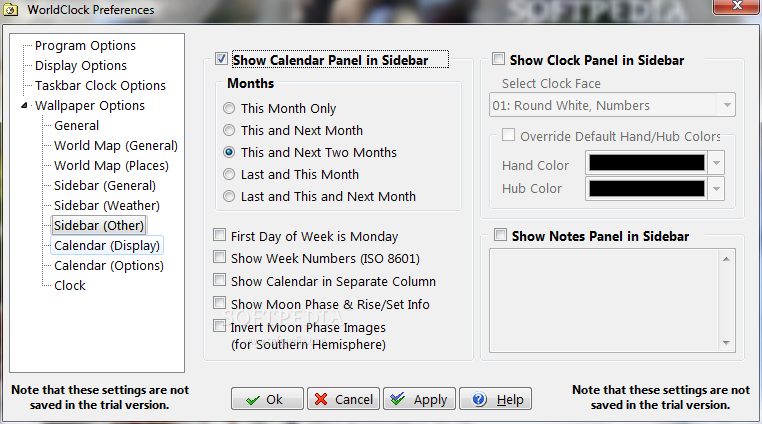Screen dimensions: 762x424
Task: Select Taskbar Clock Options tree item
Action: coord(100,86)
